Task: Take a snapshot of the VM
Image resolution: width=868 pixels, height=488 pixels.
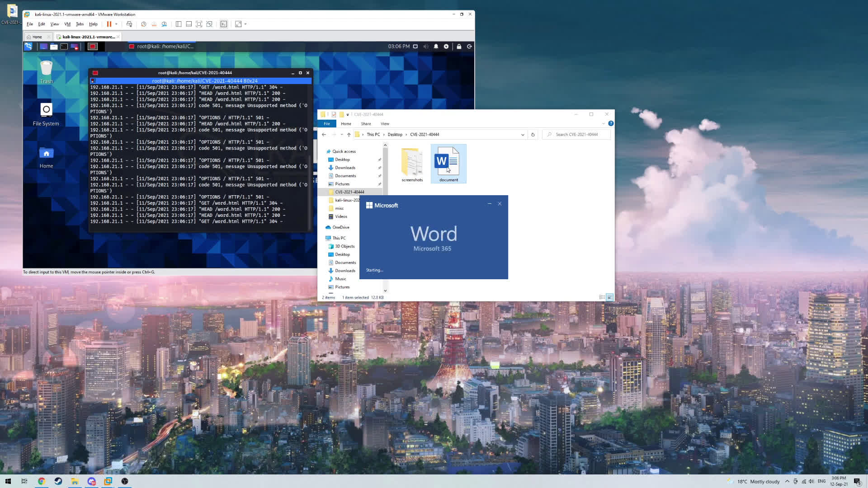Action: coord(144,24)
